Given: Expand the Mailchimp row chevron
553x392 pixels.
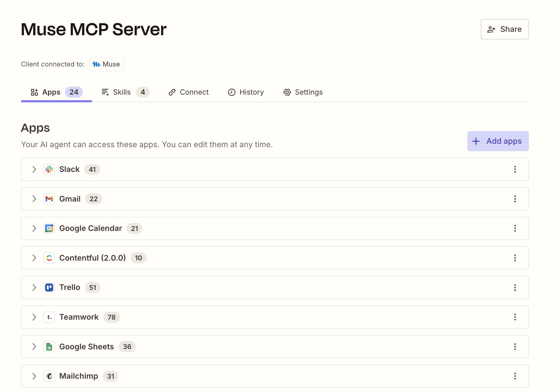Looking at the screenshot, I should point(34,376).
